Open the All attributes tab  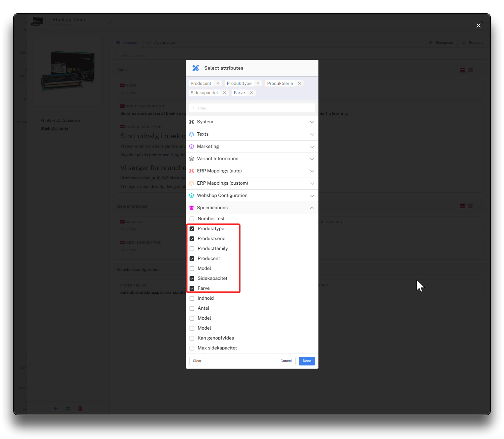pos(161,42)
